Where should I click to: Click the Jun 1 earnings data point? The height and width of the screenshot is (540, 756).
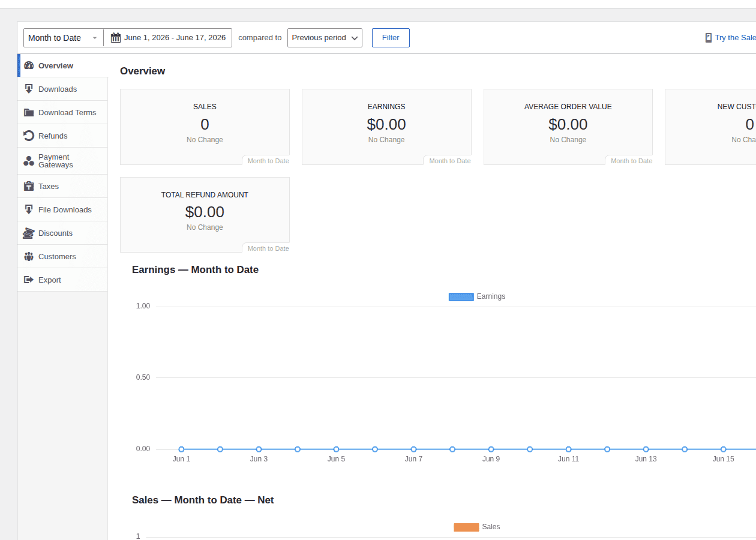click(181, 449)
